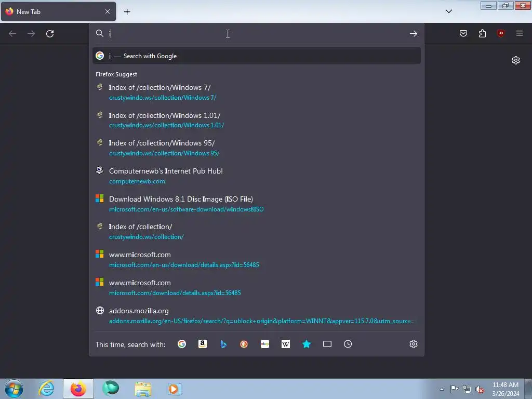Screen dimensions: 532x399
Task: Open the network tray icon
Action: point(467,389)
